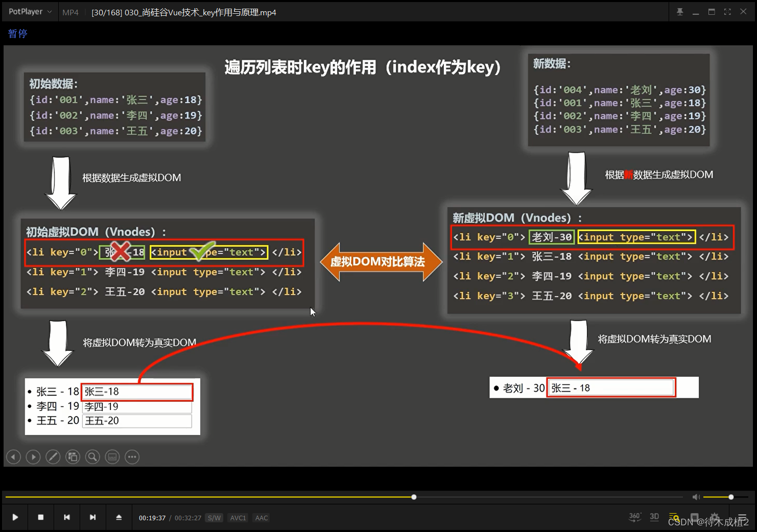Seek to an unplayed part of the timeline
The image size is (757, 532).
click(549, 497)
